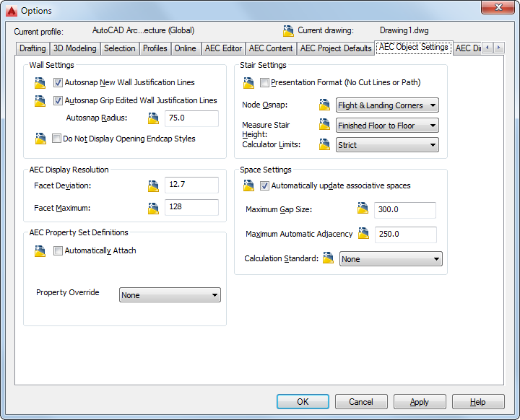Image resolution: width=520 pixels, height=420 pixels.
Task: Click drawing icon next to Autosnap Radius field
Action: (153, 118)
